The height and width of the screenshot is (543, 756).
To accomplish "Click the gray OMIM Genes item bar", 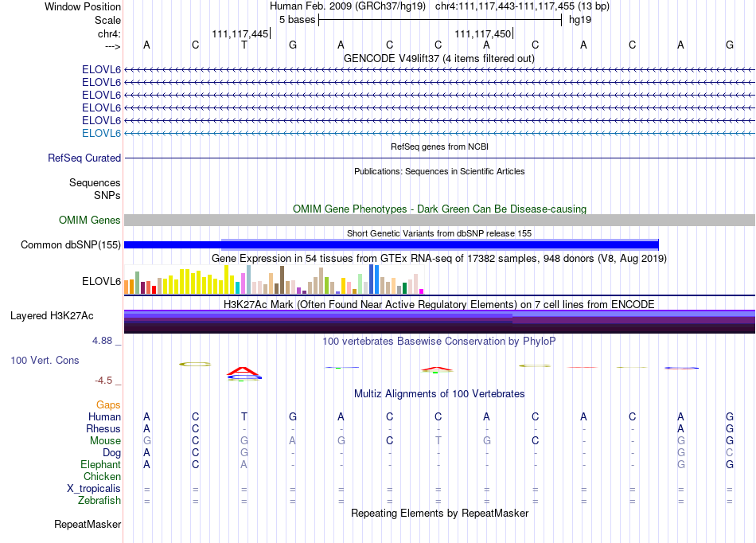I will tap(439, 221).
